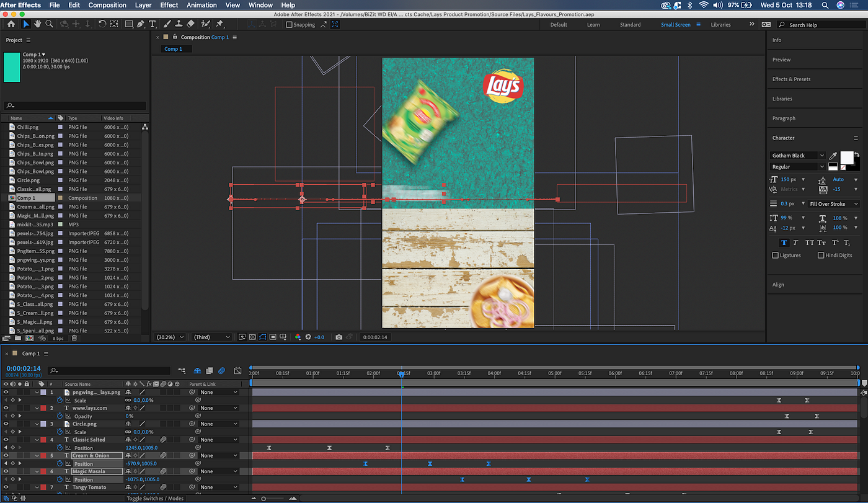Hide the Classic Salted layer
868x503 pixels.
pos(6,440)
